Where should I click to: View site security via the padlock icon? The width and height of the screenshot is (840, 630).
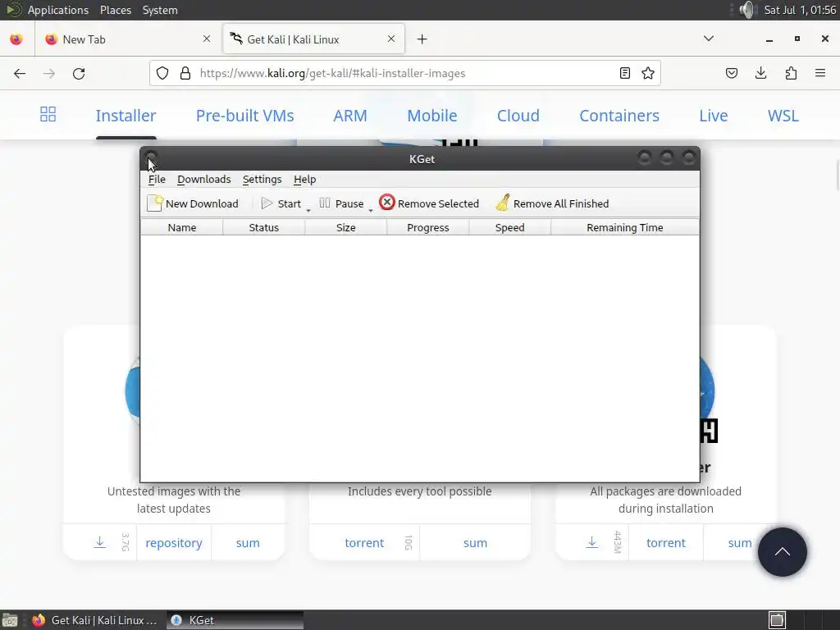pyautogui.click(x=185, y=73)
